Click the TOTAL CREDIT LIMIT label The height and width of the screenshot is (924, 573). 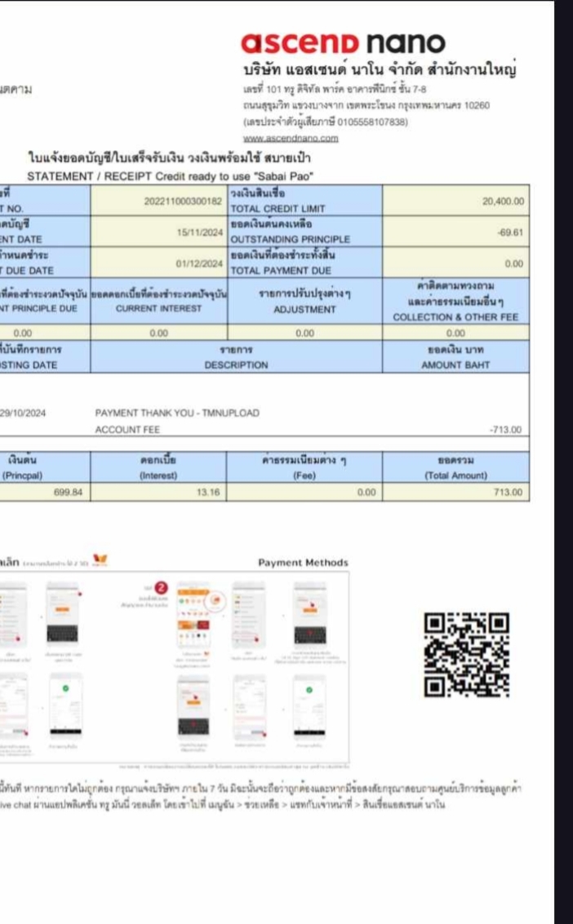pos(278,209)
